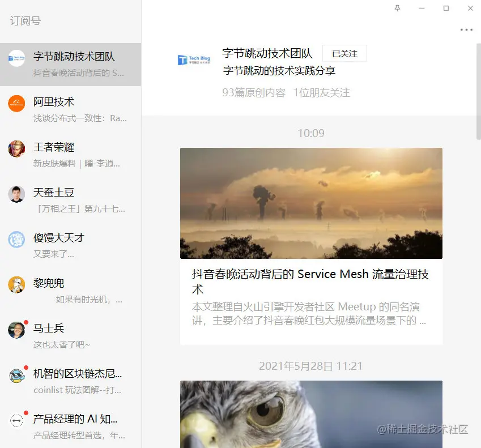
Task: Click the 字节跳动技术团队 account title in header
Action: 267,53
